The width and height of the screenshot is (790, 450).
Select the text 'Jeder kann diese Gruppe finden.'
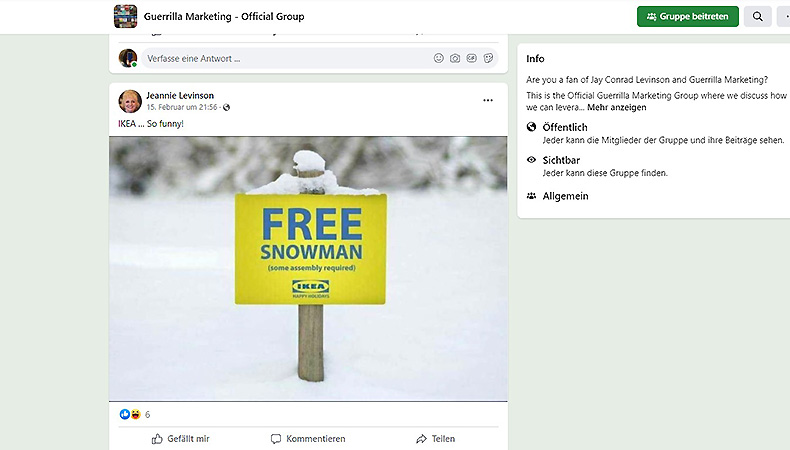coord(605,173)
